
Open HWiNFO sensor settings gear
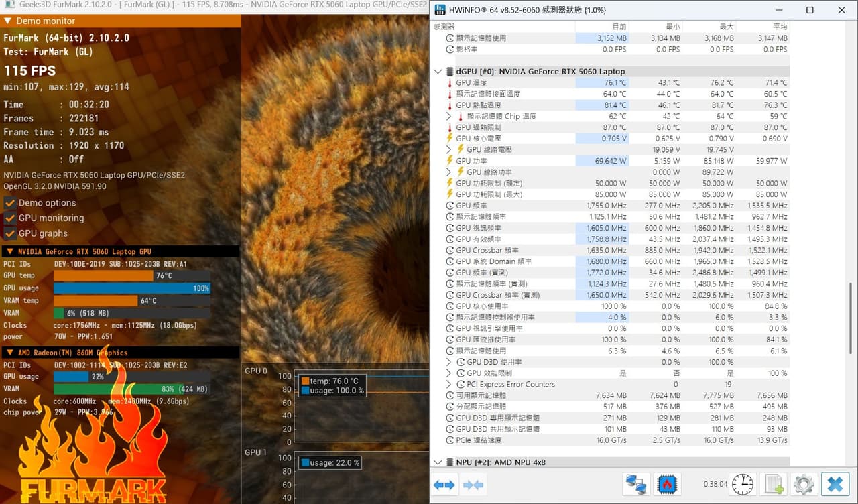click(803, 484)
